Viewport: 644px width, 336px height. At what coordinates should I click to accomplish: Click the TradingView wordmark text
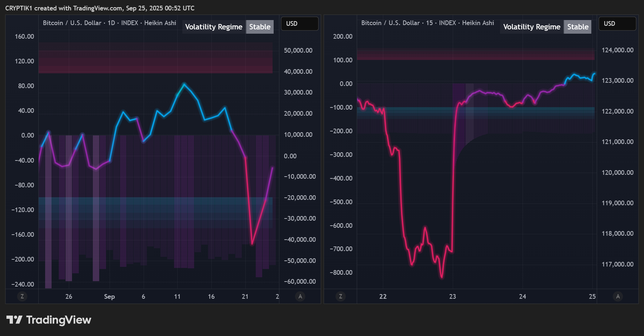(x=59, y=320)
